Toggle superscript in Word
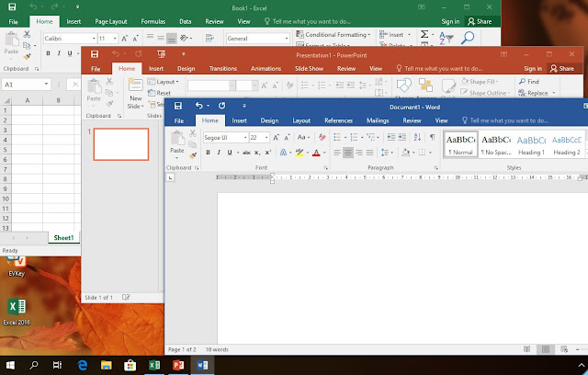 [x=267, y=153]
